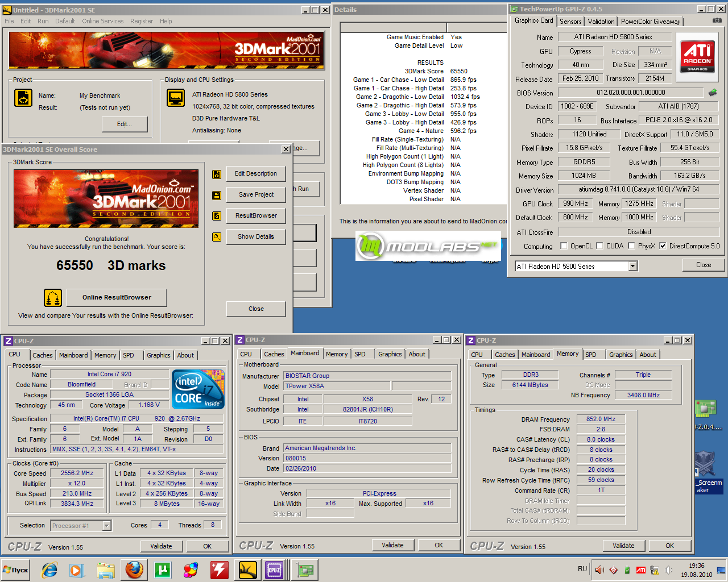Open the Register menu in 3DMark2001
This screenshot has height=582, width=728.
[x=142, y=21]
